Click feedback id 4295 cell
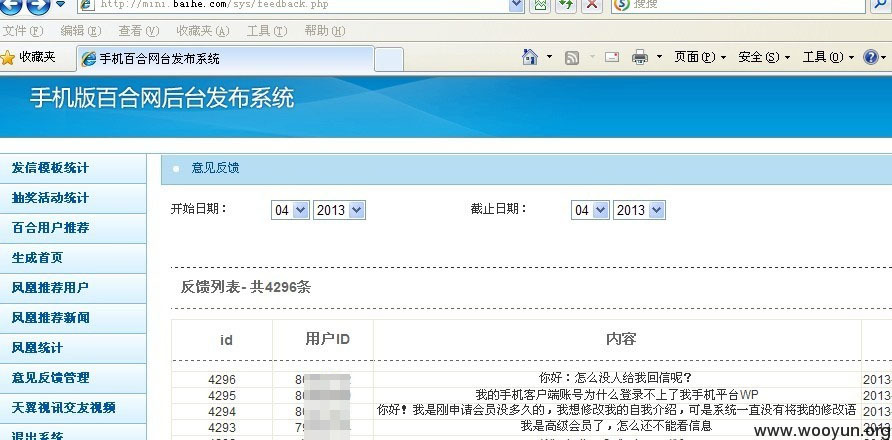 (222, 396)
